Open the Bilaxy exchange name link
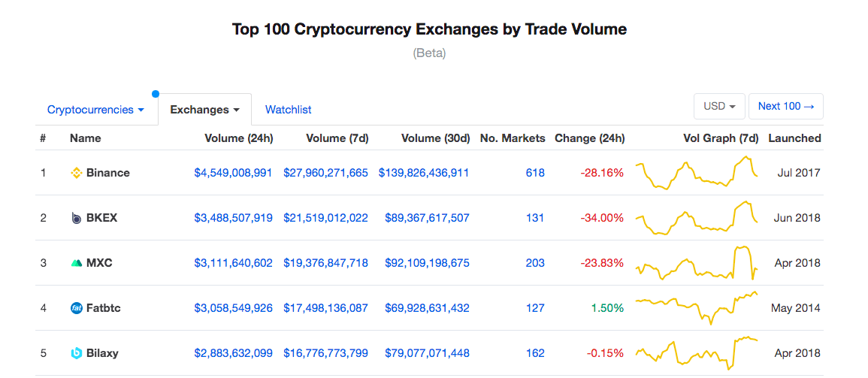 coord(102,353)
